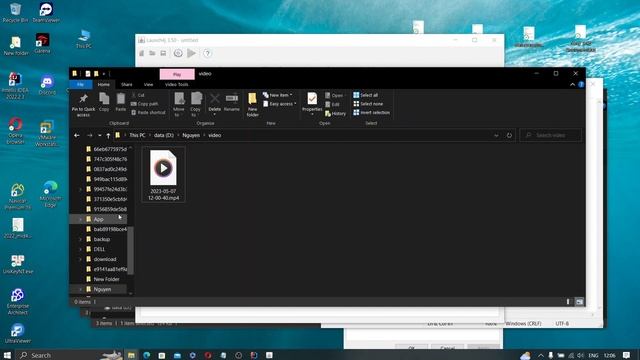Open the Windows Start menu
The image size is (640, 360).
click(7, 356)
